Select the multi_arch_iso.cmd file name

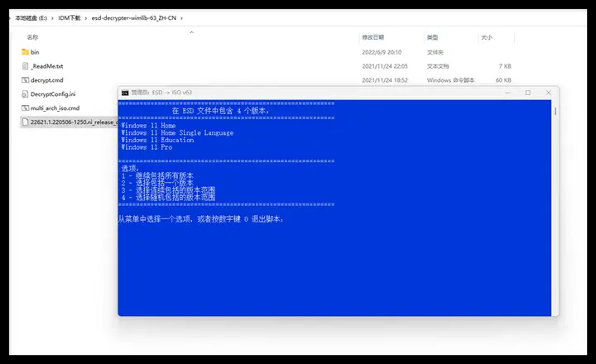point(55,108)
